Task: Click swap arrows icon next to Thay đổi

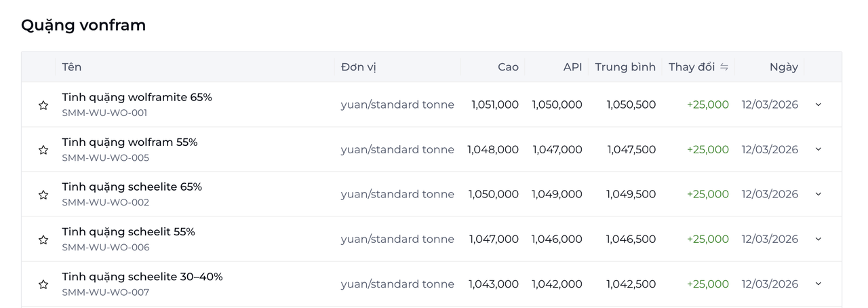Action: pos(724,66)
